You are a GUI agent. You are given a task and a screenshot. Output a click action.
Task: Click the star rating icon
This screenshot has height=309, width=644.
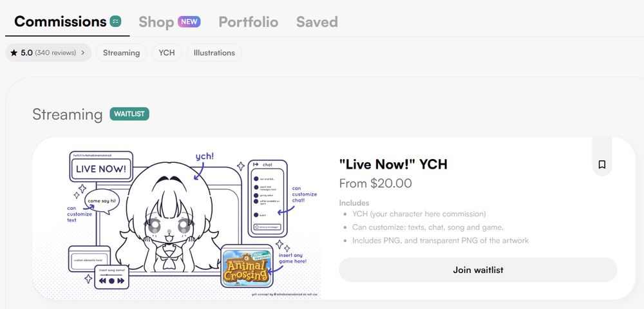[14, 53]
